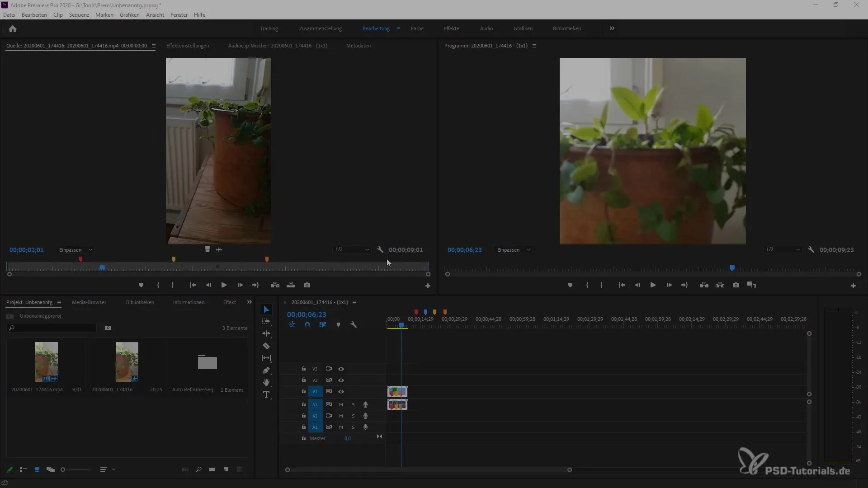The width and height of the screenshot is (868, 488).
Task: Select the Ripple Edit tool
Action: tap(266, 333)
